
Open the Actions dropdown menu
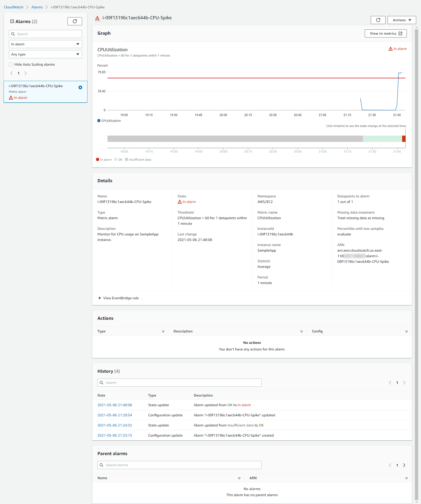point(402,20)
